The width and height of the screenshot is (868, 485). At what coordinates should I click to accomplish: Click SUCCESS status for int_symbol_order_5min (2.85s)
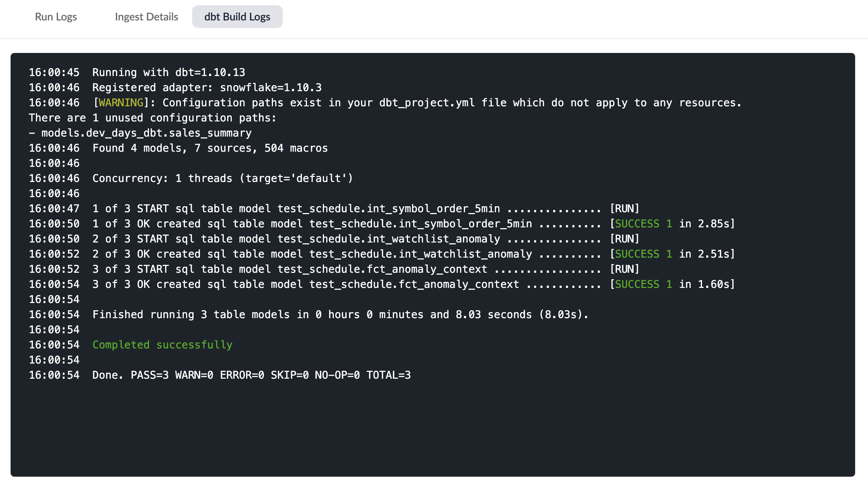click(637, 224)
